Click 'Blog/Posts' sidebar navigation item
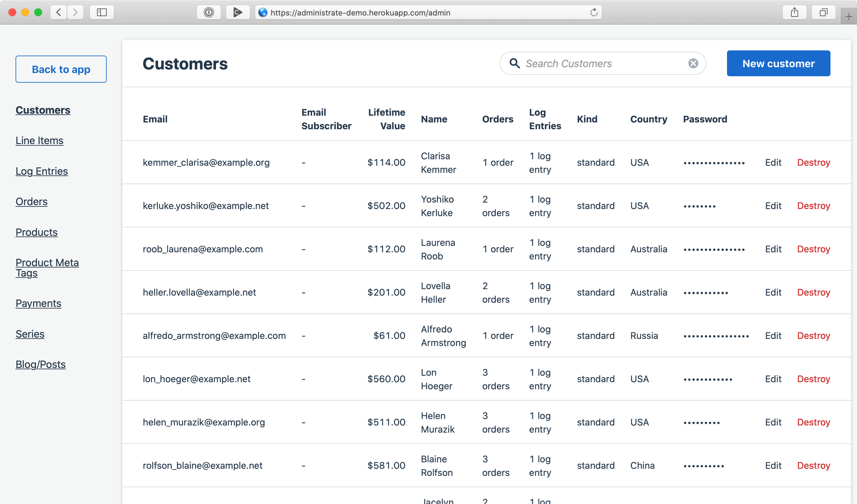The image size is (857, 504). pyautogui.click(x=40, y=364)
